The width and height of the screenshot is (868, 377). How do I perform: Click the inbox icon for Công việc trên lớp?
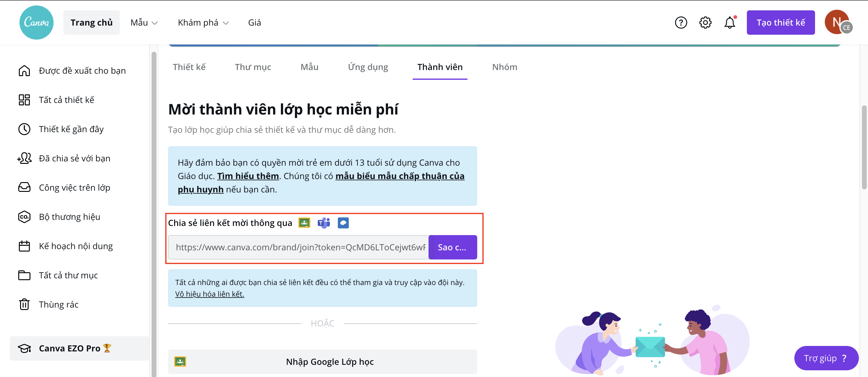point(24,188)
